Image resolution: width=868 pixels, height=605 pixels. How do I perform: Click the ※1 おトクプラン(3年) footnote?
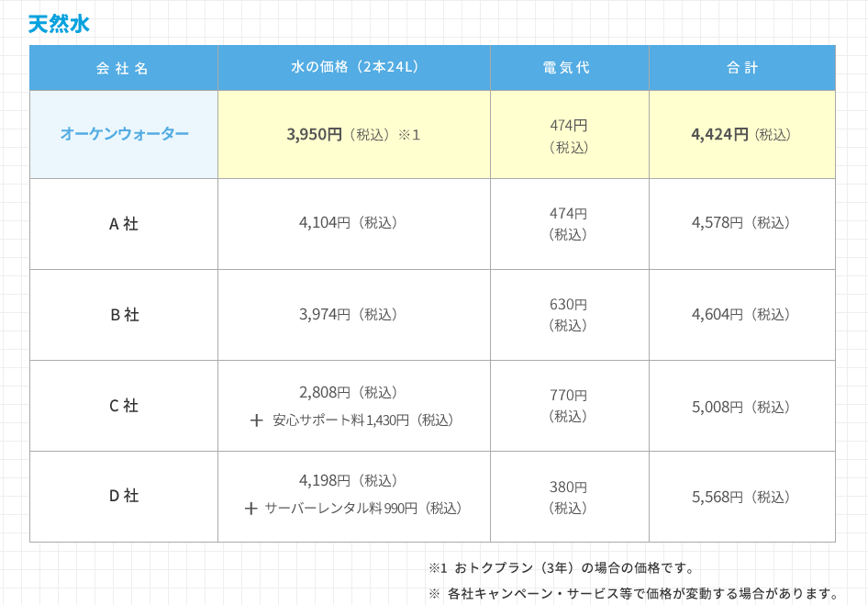562,568
